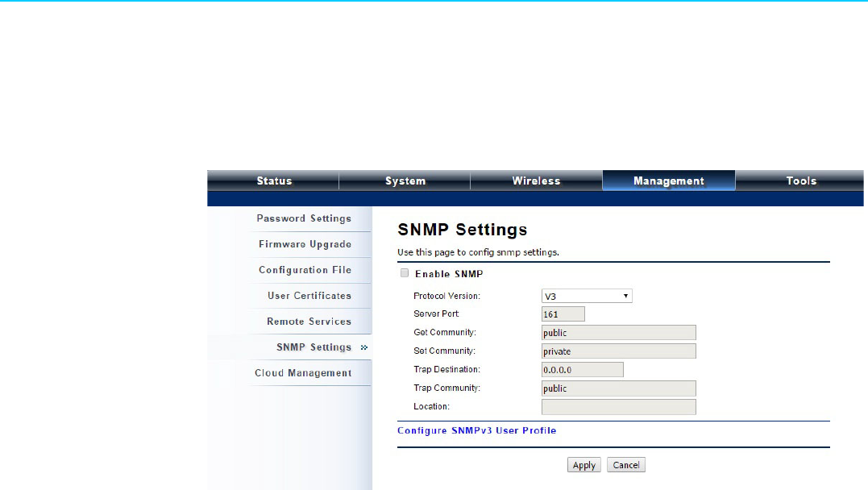Select the Management tab
This screenshot has width=868, height=490.
(x=669, y=181)
